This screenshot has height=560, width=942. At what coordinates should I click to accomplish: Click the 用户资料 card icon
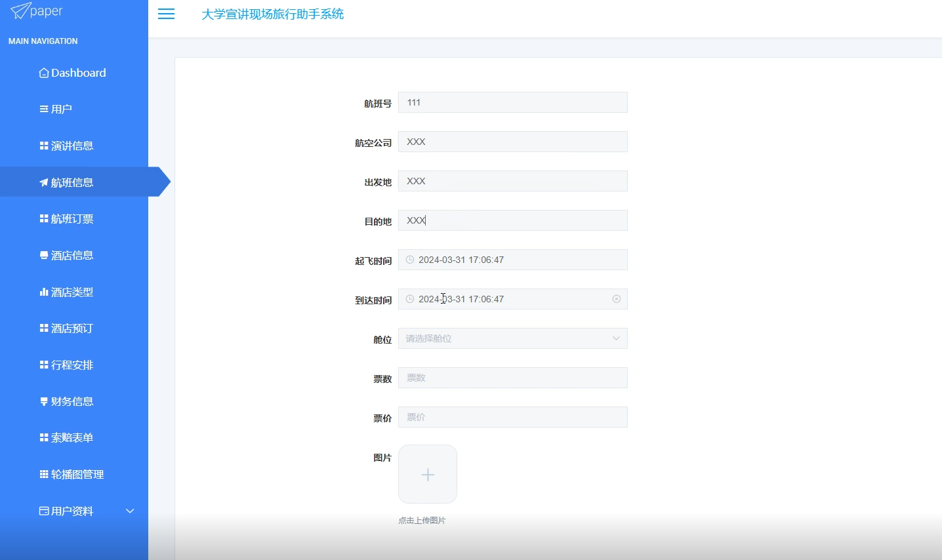point(44,511)
